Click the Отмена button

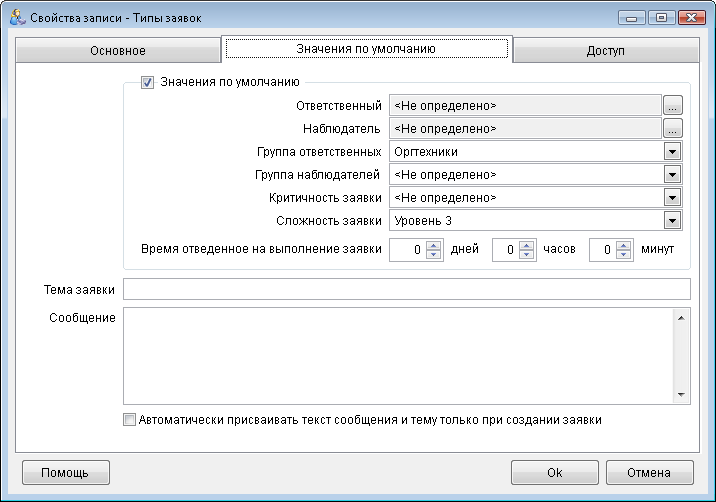click(647, 472)
